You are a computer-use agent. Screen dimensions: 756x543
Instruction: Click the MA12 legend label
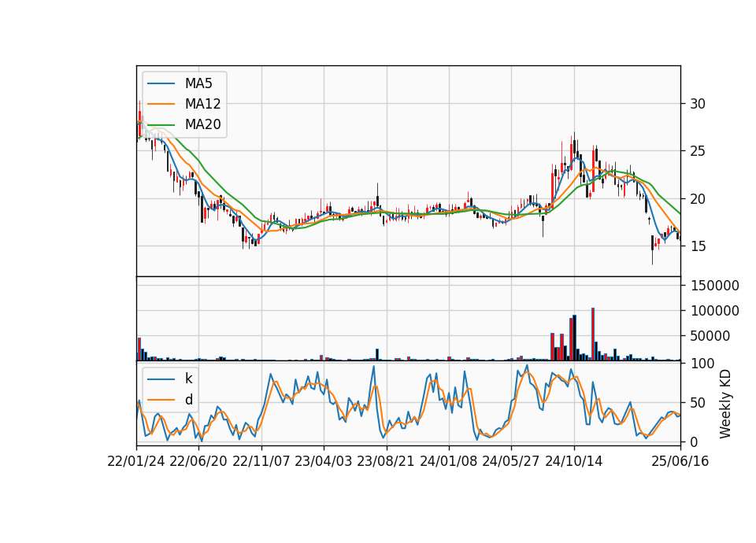pyautogui.click(x=202, y=104)
